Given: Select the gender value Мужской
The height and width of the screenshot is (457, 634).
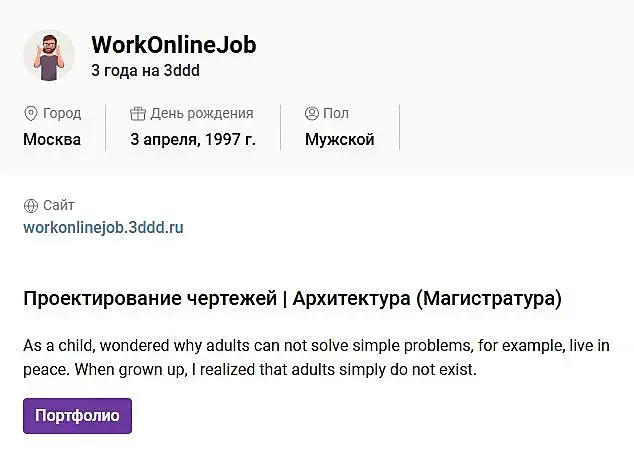Looking at the screenshot, I should (339, 140).
